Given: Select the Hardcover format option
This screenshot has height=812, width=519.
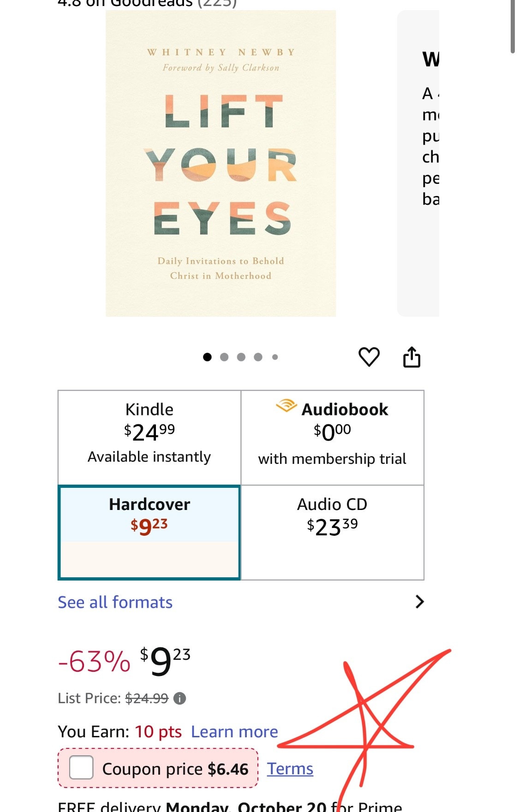Looking at the screenshot, I should pyautogui.click(x=149, y=532).
